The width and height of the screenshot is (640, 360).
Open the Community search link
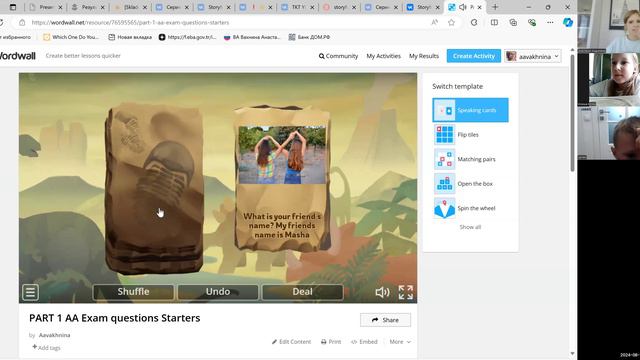[x=338, y=56]
